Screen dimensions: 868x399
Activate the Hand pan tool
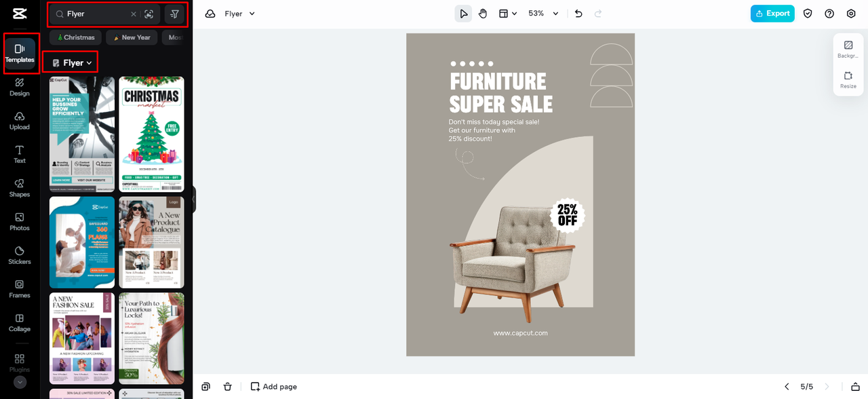(x=483, y=14)
